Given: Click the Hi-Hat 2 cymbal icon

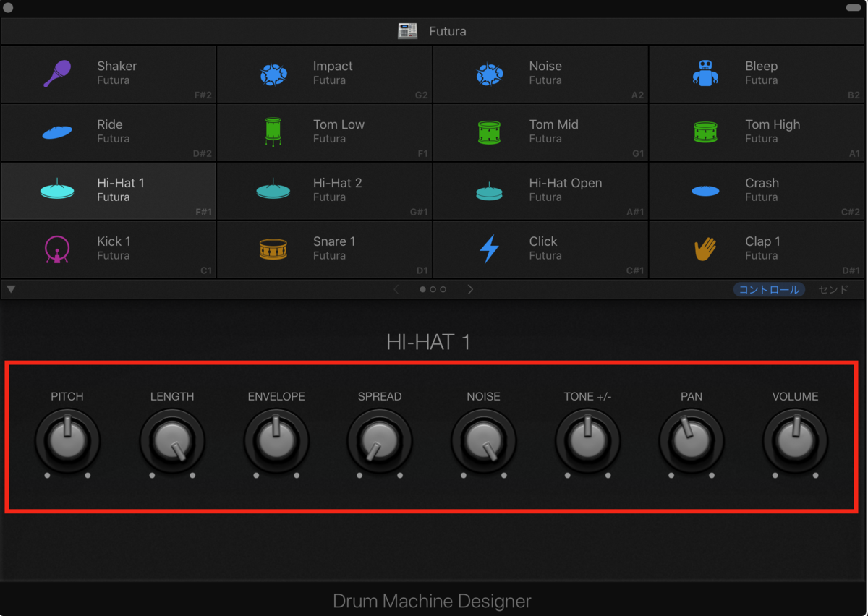Looking at the screenshot, I should click(x=273, y=190).
